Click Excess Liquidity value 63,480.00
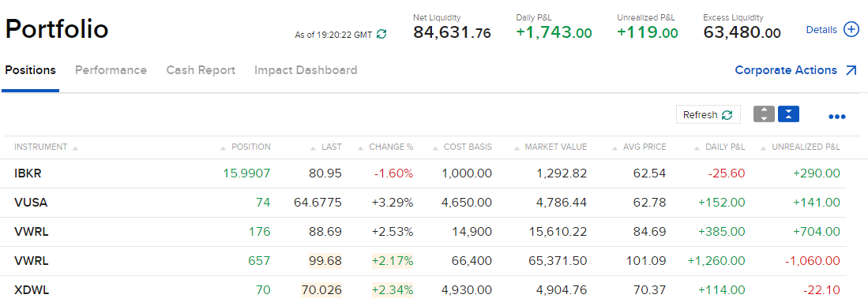The image size is (868, 302). pyautogui.click(x=742, y=32)
